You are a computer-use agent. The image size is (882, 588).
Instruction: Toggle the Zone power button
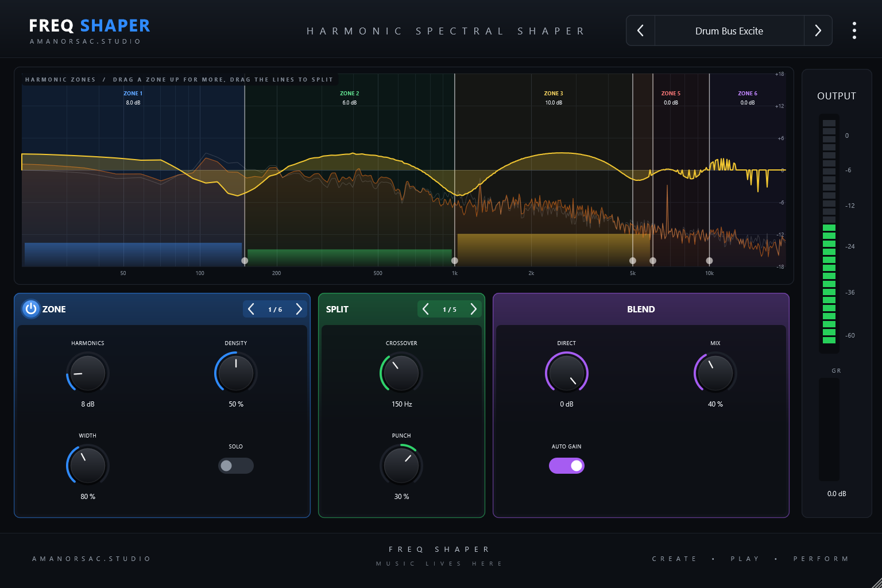click(31, 309)
